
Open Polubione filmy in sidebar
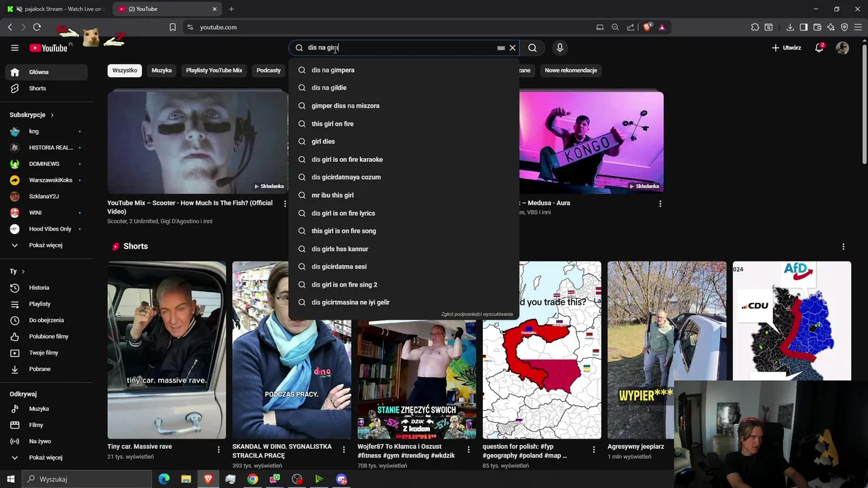(x=46, y=336)
